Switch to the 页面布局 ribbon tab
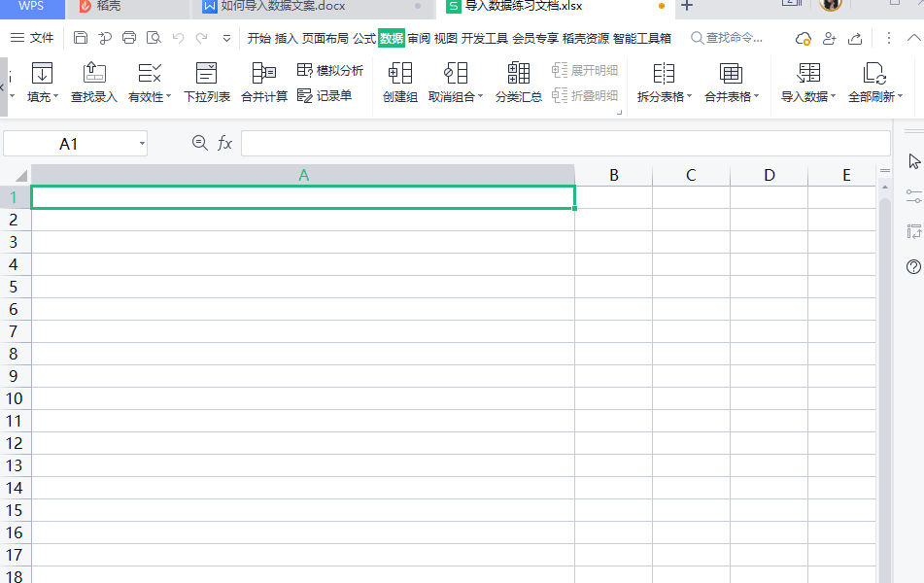The height and width of the screenshot is (583, 924). [x=325, y=38]
